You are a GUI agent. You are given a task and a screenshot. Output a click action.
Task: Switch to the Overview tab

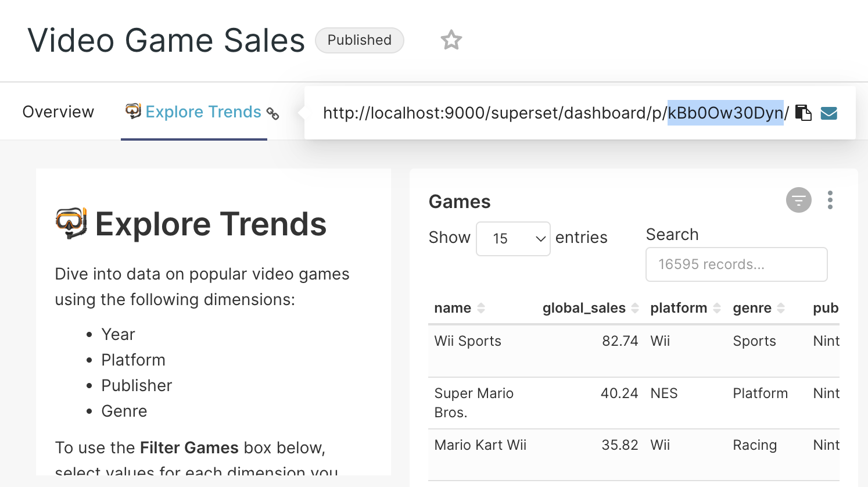58,112
